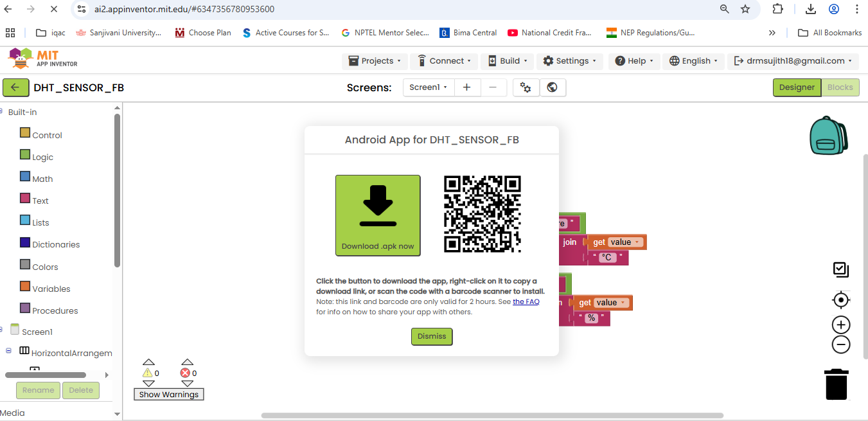Open Chrome downloads icon
The width and height of the screenshot is (868, 421).
(811, 9)
